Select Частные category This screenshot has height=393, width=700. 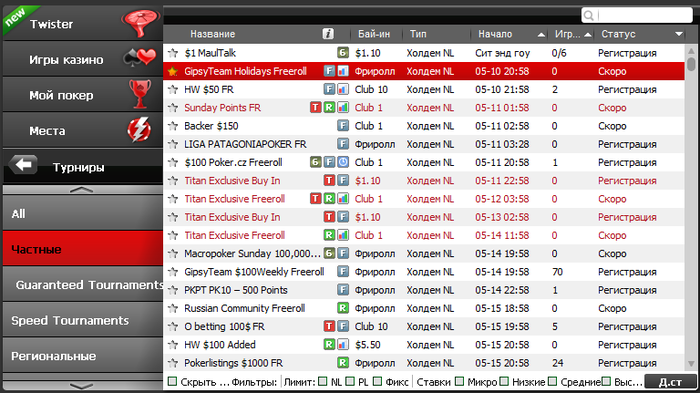click(x=83, y=248)
